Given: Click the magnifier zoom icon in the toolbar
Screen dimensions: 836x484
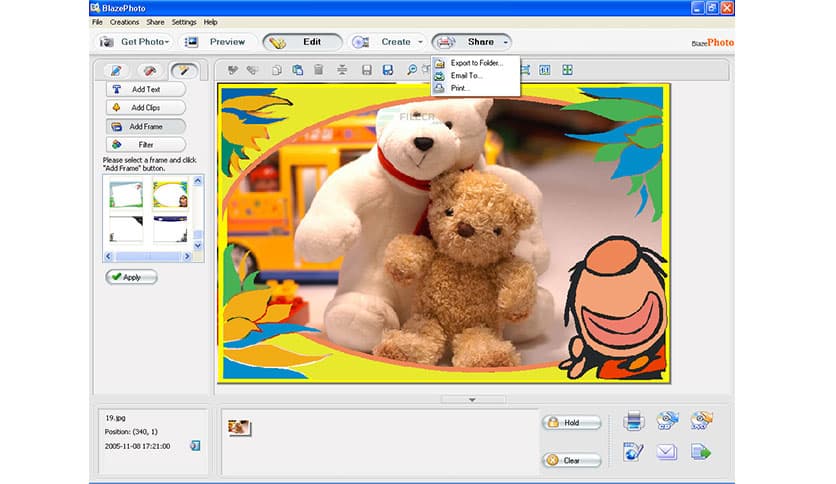Looking at the screenshot, I should point(412,70).
